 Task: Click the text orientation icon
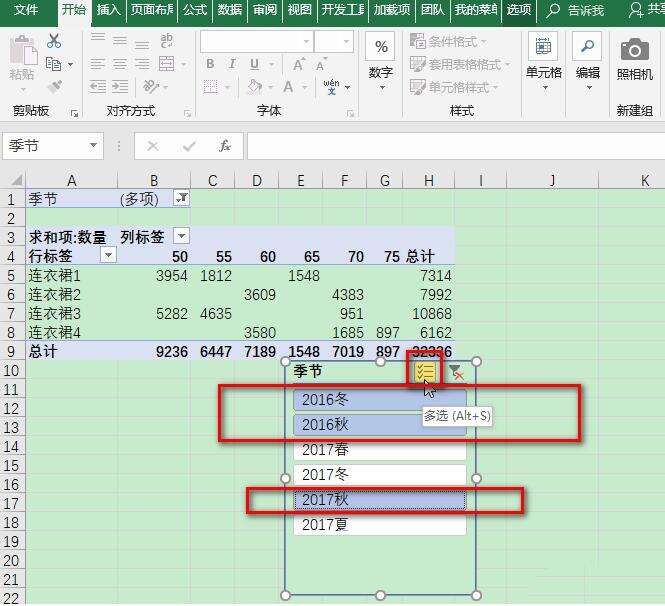click(x=150, y=87)
